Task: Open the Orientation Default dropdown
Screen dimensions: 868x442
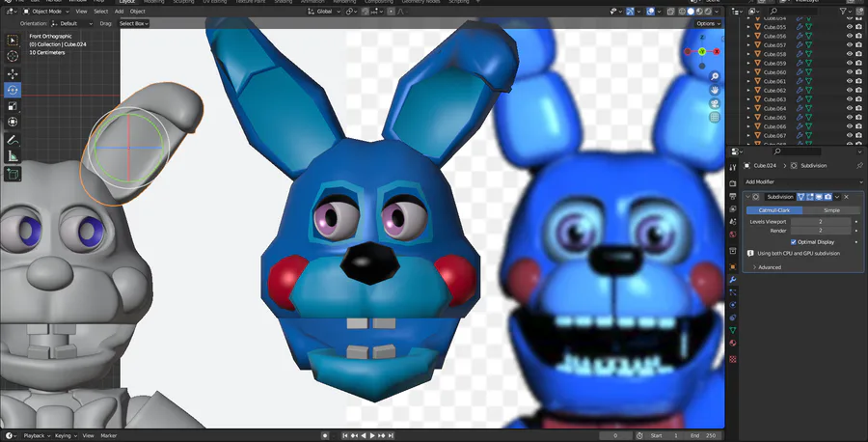Action: [71, 23]
